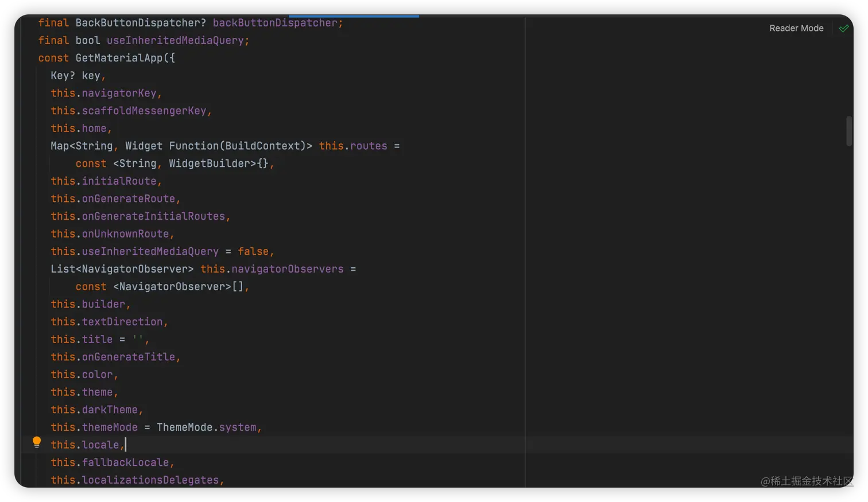Click the backButtonDispatcher field name
Viewport: 868px width, 502px height.
(275, 23)
